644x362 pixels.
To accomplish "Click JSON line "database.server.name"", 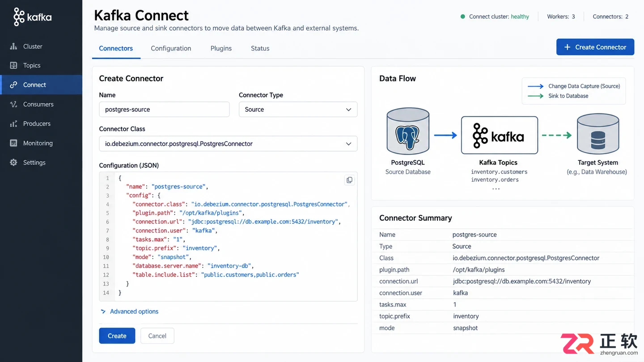I will 193,266.
